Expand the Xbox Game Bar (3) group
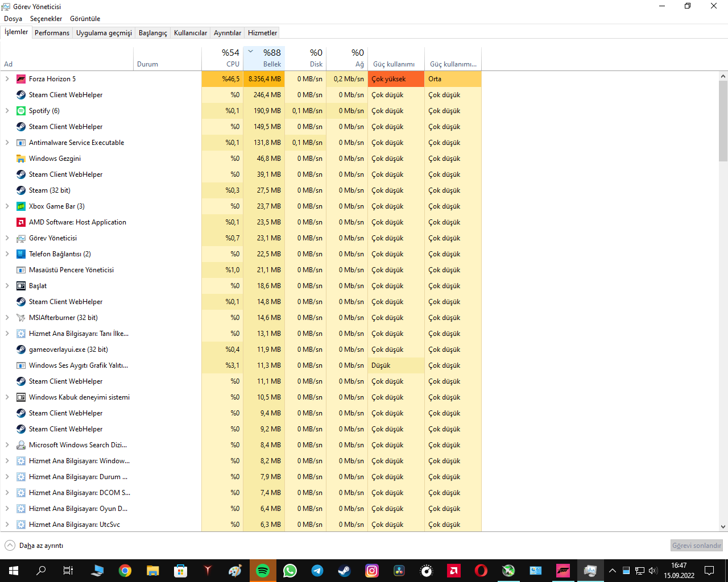Screen dimensions: 728x582 (x=7, y=206)
